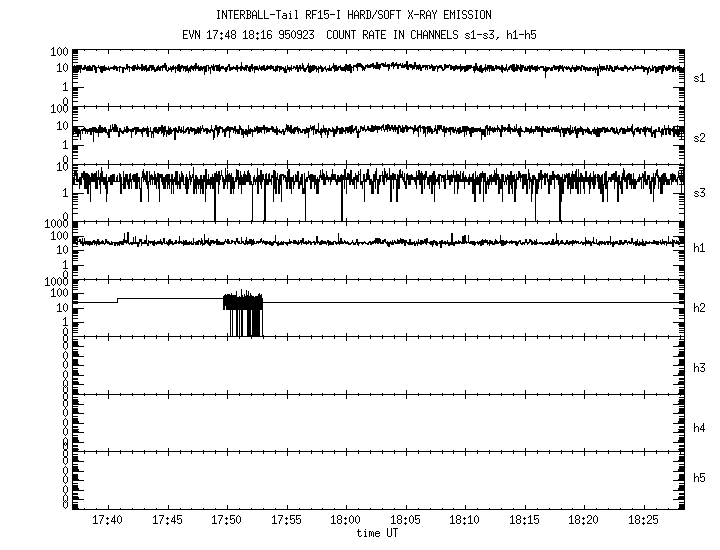Click the 18:25 time axis label
This screenshot has width=720, height=550.
tap(642, 521)
